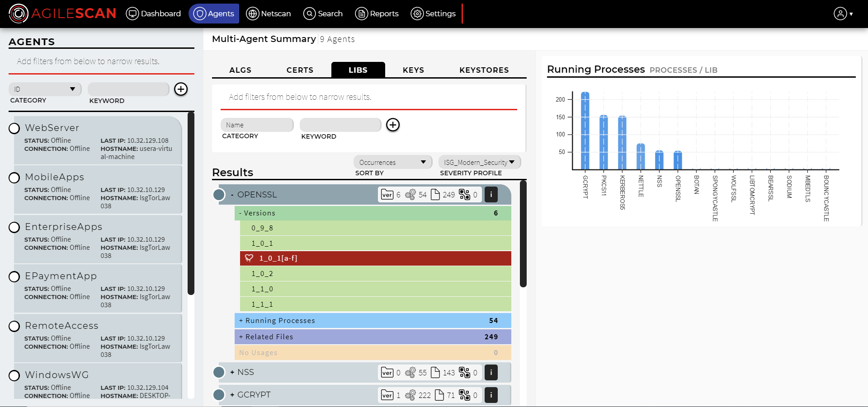The image size is (868, 407).
Task: Open the ISG_Modern_Security severity profile dropdown
Action: coord(479,162)
